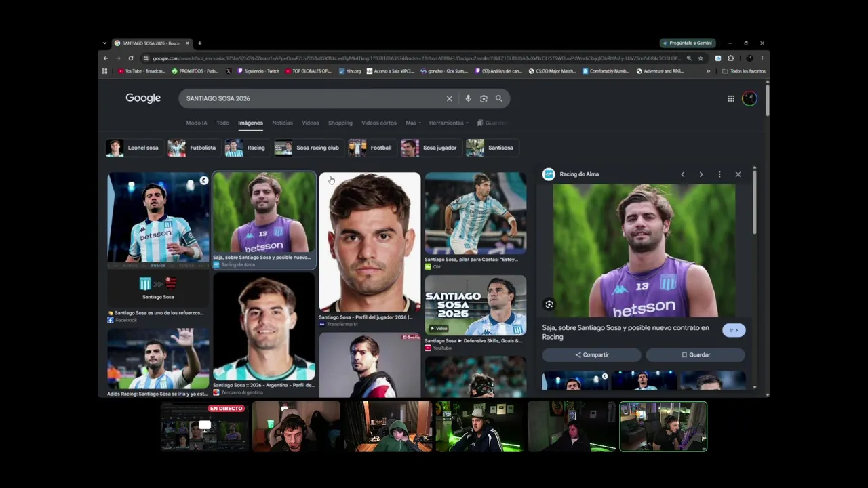The height and width of the screenshot is (488, 868).
Task: Switch to the Shopping tab
Action: click(340, 123)
